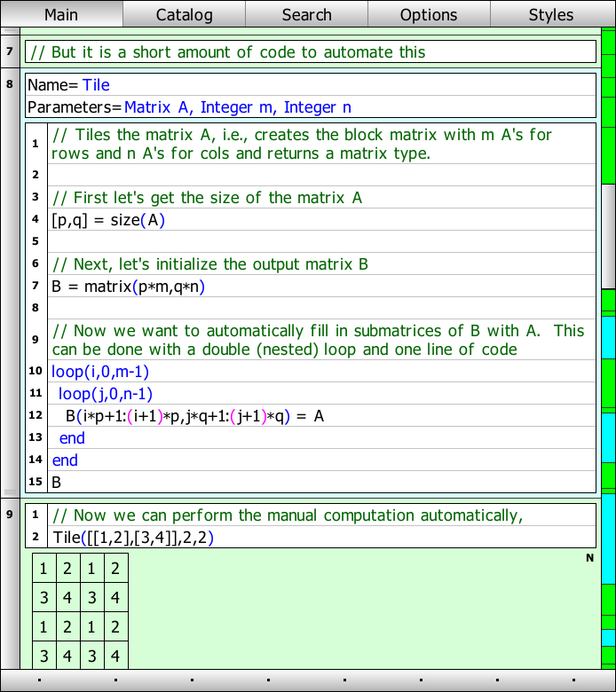The image size is (616, 692).
Task: Open the Options tab
Action: 429,14
